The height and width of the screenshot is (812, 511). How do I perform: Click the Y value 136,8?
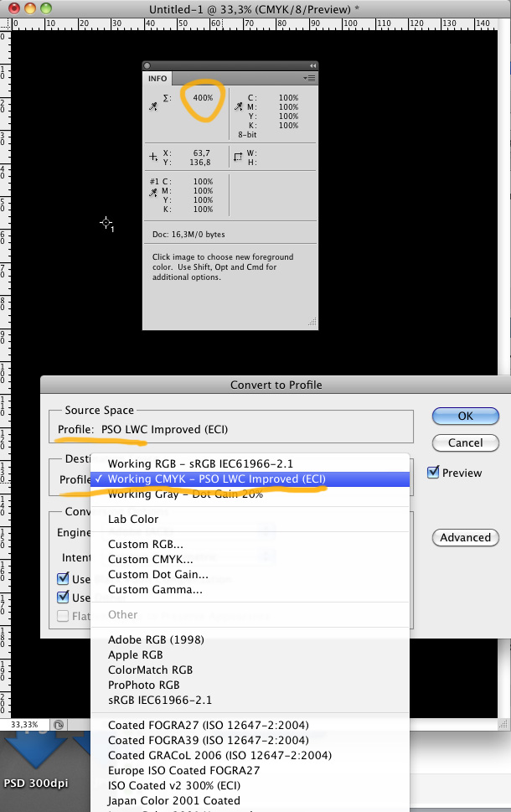pyautogui.click(x=200, y=162)
